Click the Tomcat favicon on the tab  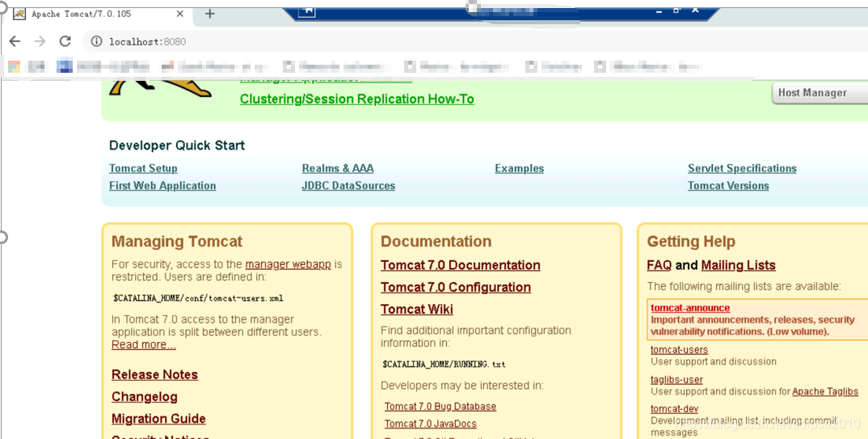[x=19, y=14]
